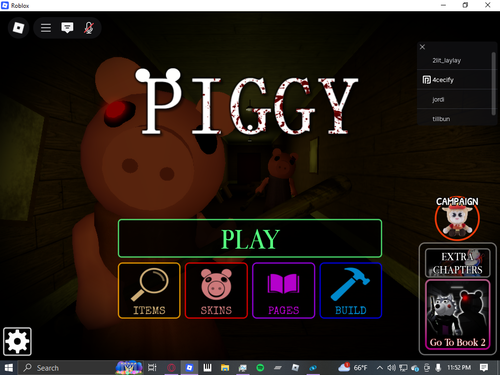Open the piano keys taskbar app
The height and width of the screenshot is (375, 500).
pyautogui.click(x=207, y=368)
